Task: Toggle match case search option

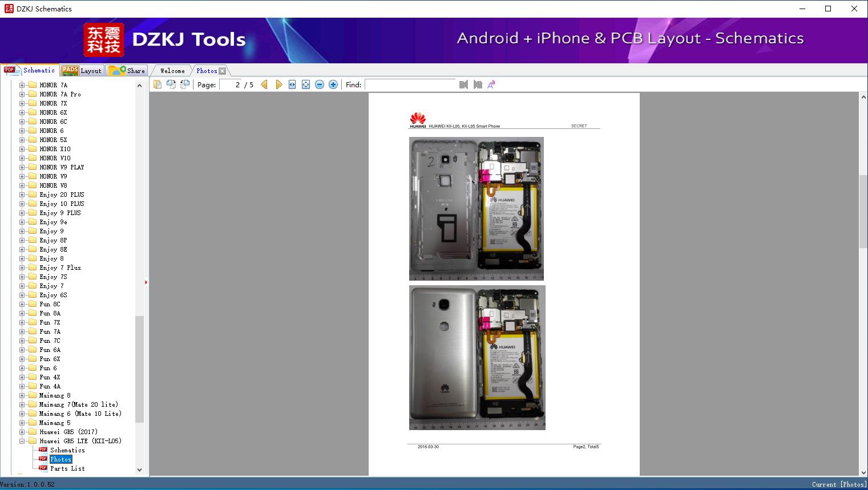Action: [x=491, y=84]
